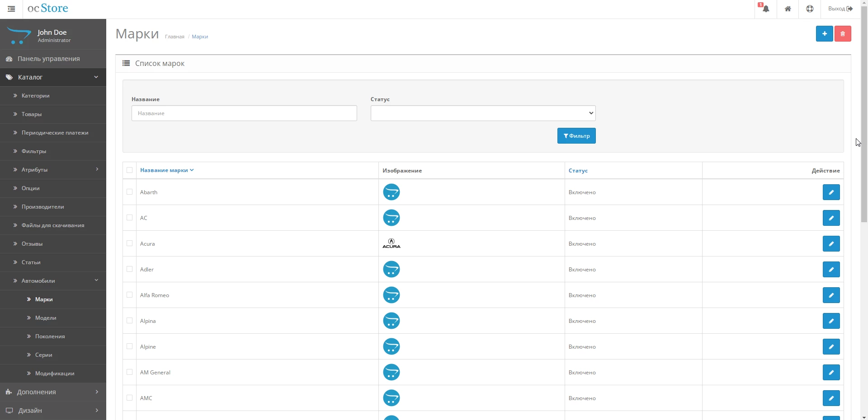Click the Выход logout link

(x=840, y=9)
